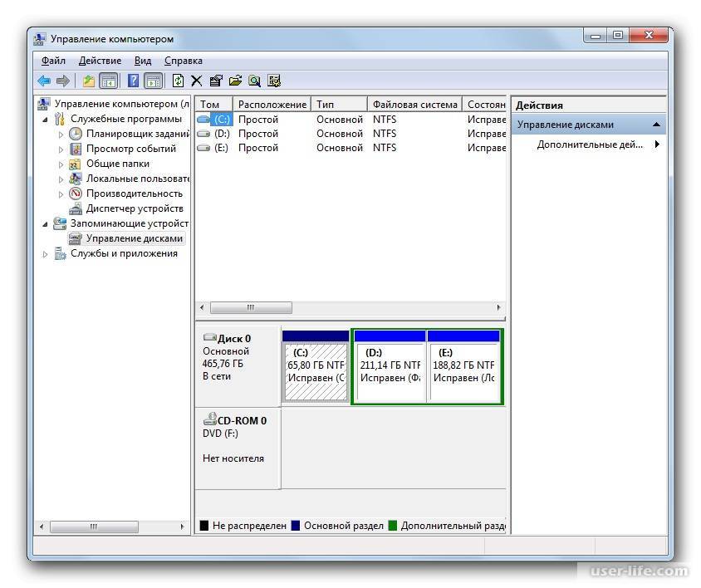Click the Delete X toolbar icon
701x588 pixels.
click(x=197, y=81)
